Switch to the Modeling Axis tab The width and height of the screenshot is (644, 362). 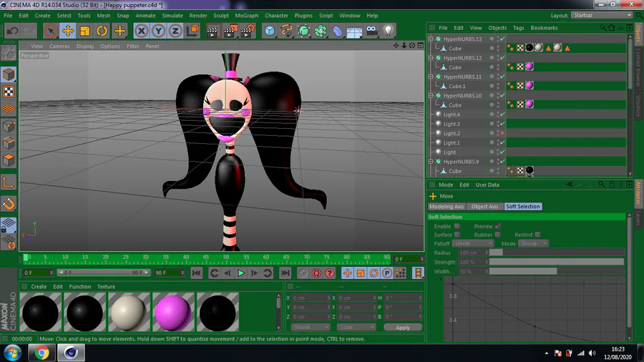click(447, 207)
